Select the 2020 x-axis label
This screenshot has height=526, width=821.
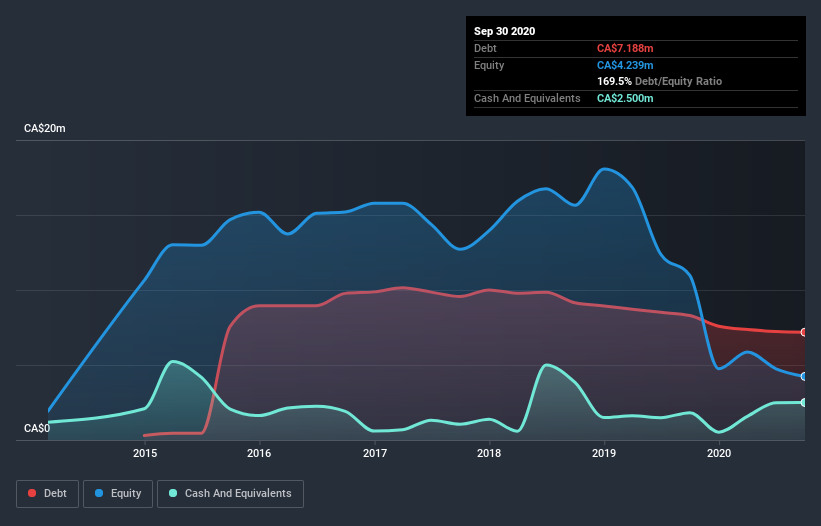click(x=719, y=453)
